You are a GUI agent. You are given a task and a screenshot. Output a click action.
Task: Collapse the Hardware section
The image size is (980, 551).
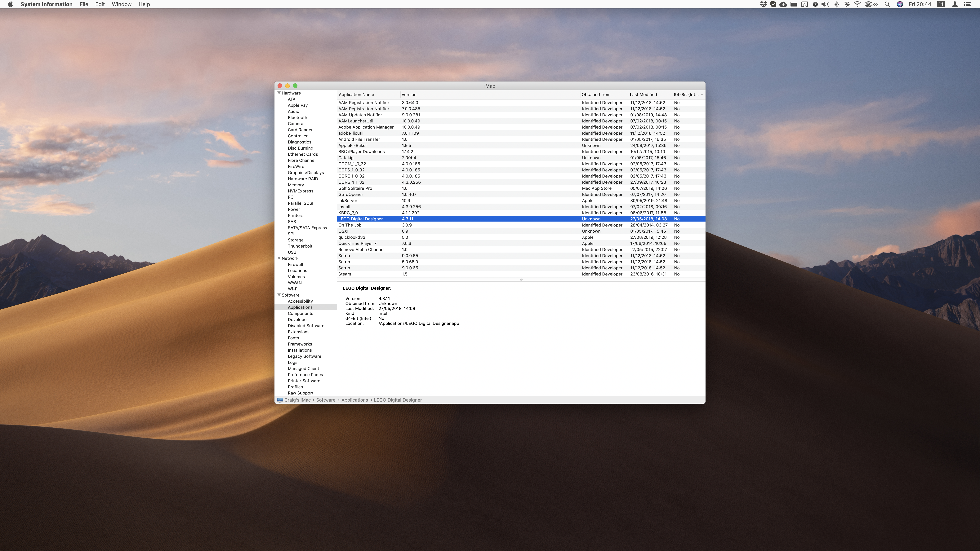coord(279,93)
